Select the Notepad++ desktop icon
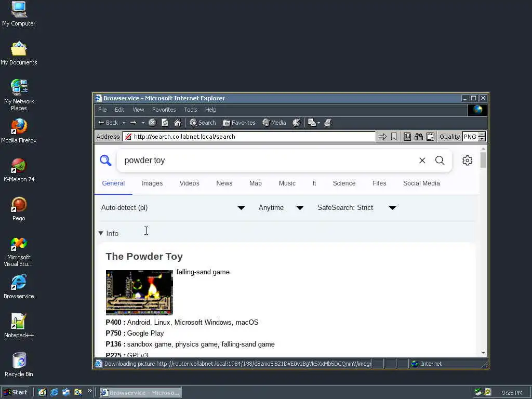532x399 pixels. pos(19,325)
